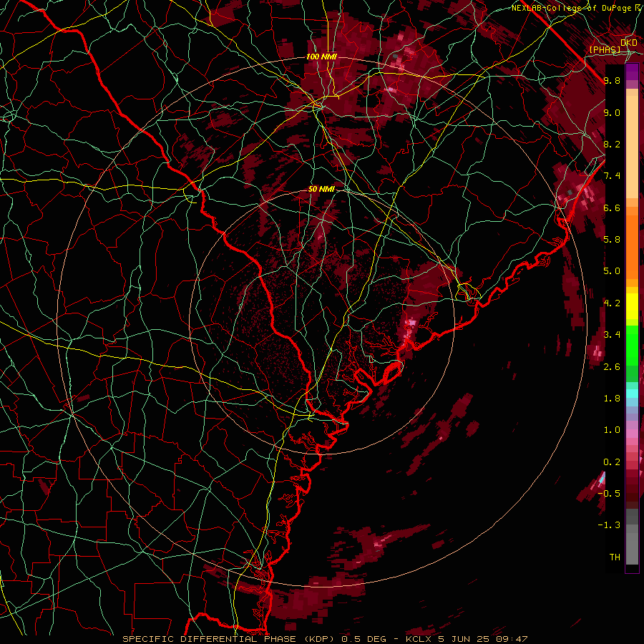
Task: Click the 5 JUN 25 09:47 timestamp
Action: coord(483,639)
